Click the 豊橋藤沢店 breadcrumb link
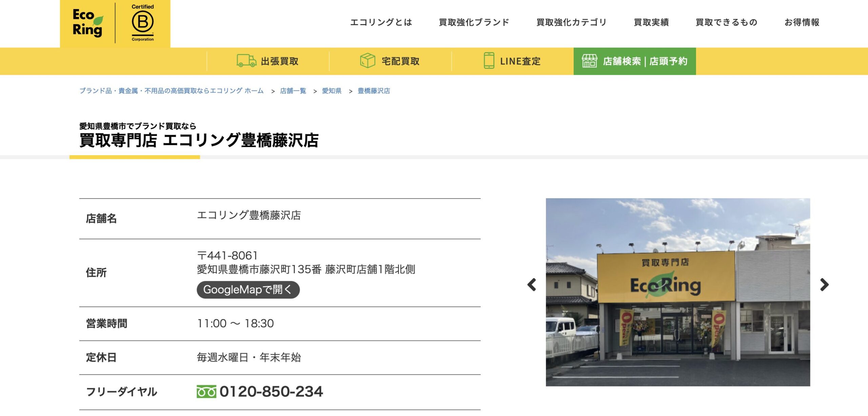This screenshot has width=868, height=416. (374, 91)
